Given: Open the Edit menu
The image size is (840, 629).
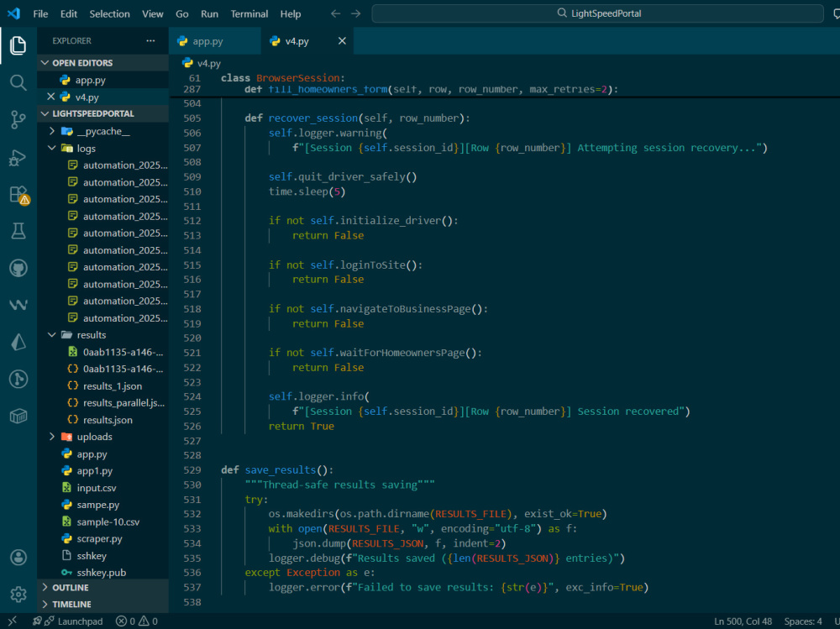Looking at the screenshot, I should [x=69, y=14].
